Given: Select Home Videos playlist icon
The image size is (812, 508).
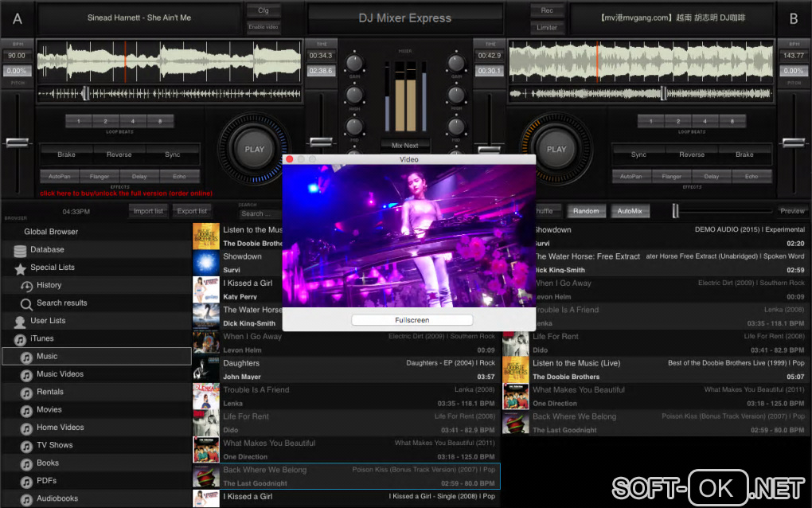Looking at the screenshot, I should click(26, 428).
